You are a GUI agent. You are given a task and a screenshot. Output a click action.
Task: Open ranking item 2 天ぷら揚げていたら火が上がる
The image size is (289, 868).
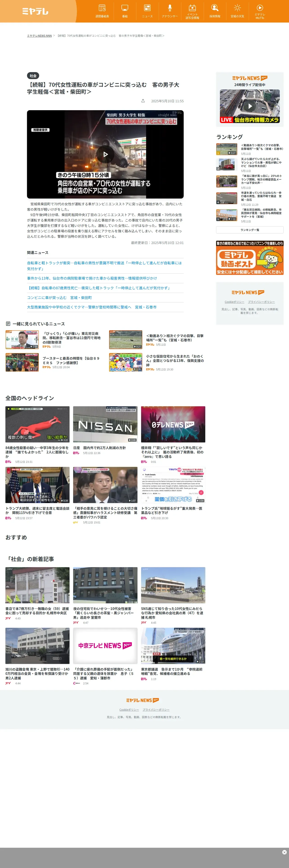coord(261,162)
